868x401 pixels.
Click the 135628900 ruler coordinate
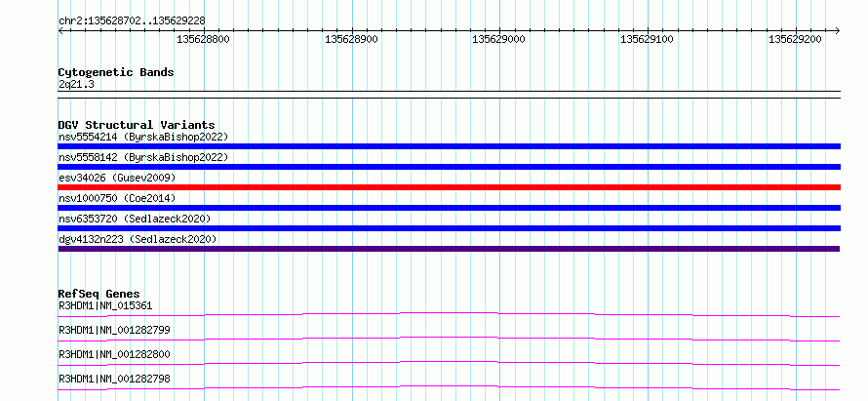[351, 39]
